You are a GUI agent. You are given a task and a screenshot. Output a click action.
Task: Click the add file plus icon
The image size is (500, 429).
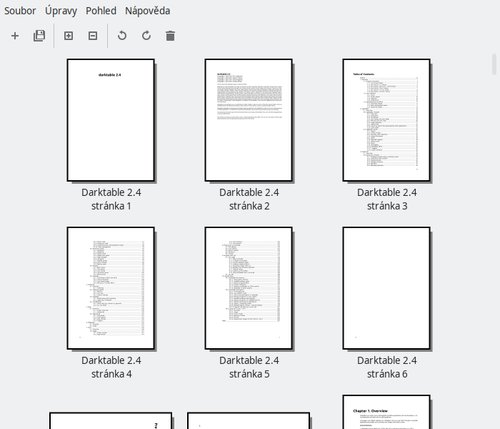[15, 36]
